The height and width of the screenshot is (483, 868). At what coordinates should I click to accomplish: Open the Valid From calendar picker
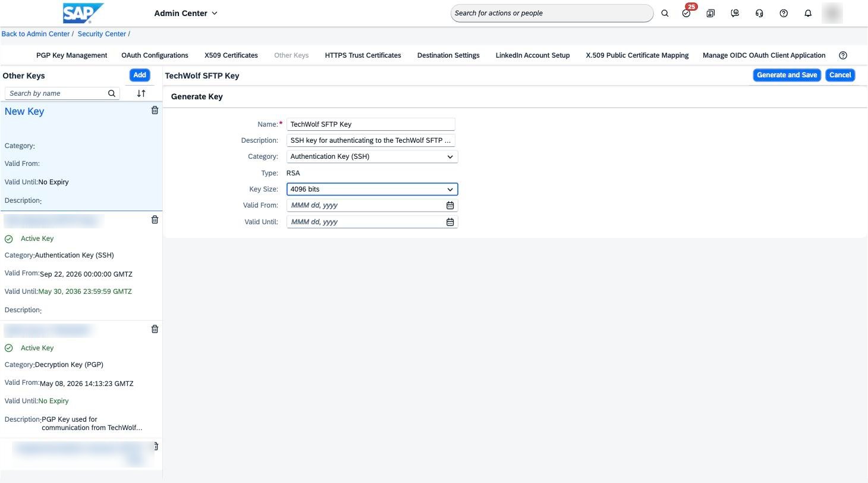tap(450, 205)
